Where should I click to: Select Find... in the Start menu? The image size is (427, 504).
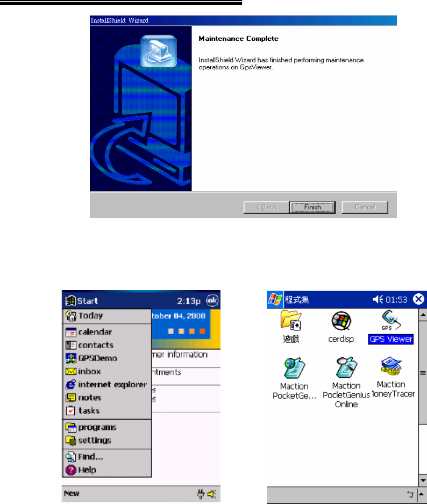coord(107,457)
